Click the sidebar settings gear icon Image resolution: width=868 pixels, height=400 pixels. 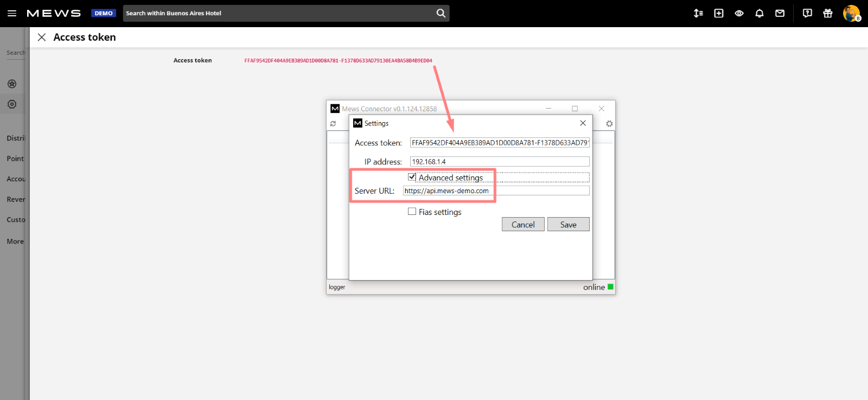coord(12,104)
